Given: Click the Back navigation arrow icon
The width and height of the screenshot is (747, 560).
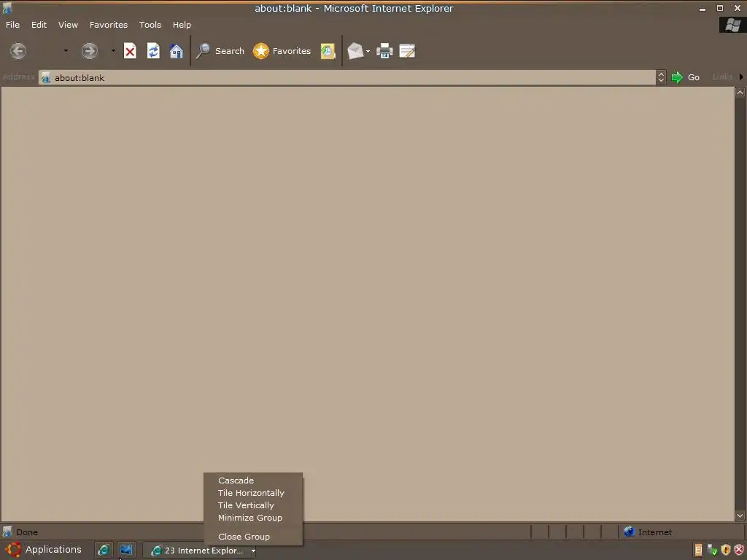Looking at the screenshot, I should (x=18, y=51).
